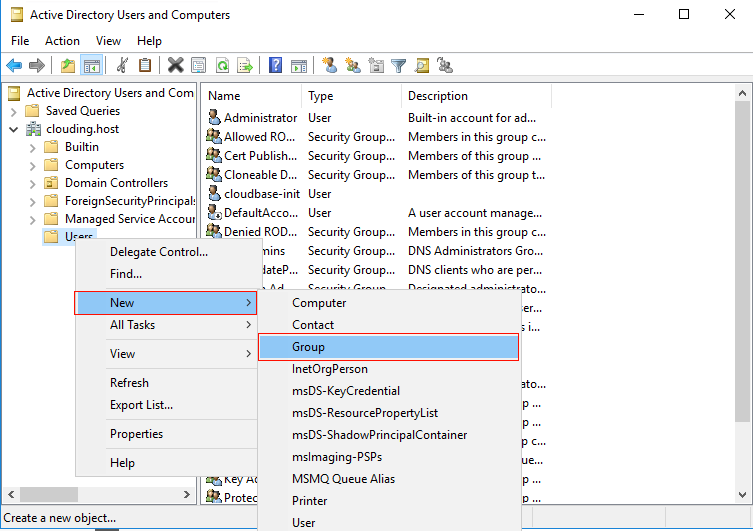Open the Action menu
The height and width of the screenshot is (531, 753).
point(62,41)
